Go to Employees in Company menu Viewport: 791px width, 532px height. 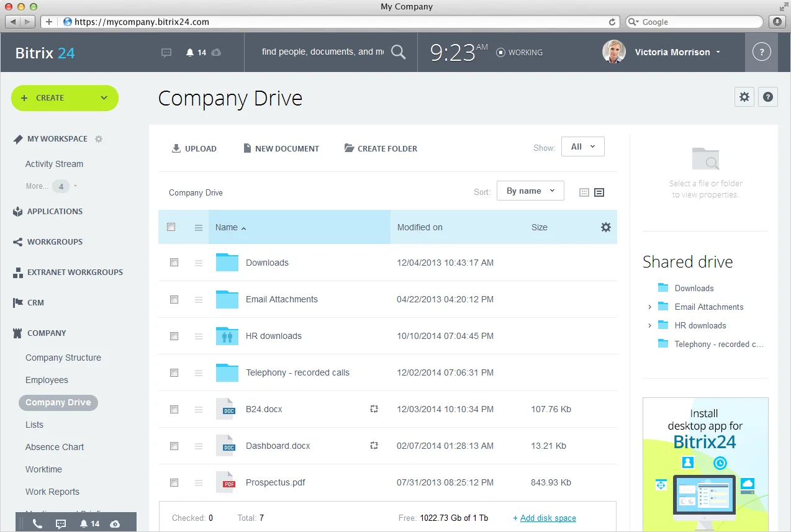point(47,380)
